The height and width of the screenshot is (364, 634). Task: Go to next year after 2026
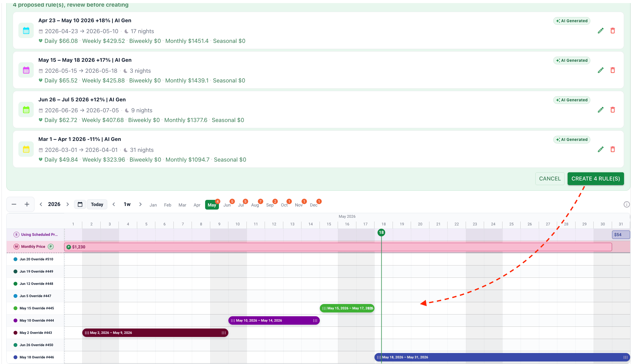pos(68,204)
